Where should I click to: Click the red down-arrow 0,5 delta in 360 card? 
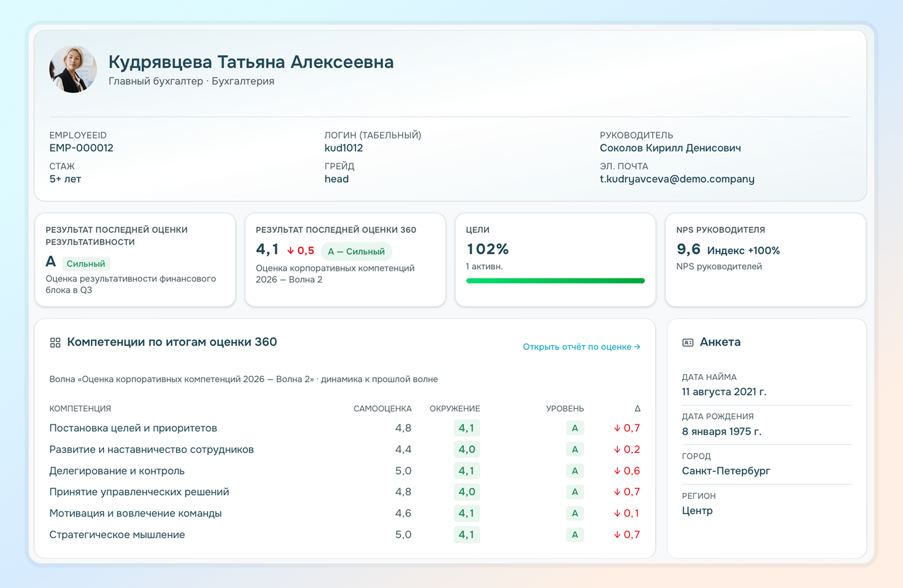301,251
